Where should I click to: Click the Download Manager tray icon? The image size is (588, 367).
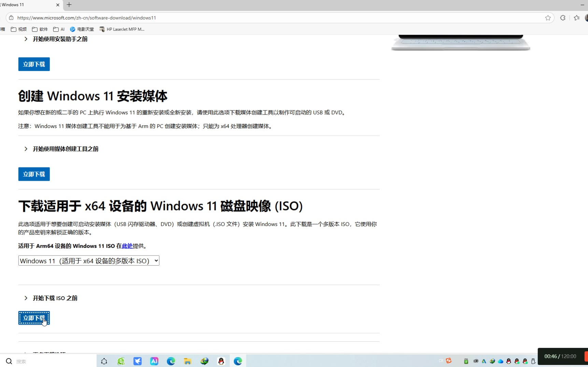tap(492, 361)
